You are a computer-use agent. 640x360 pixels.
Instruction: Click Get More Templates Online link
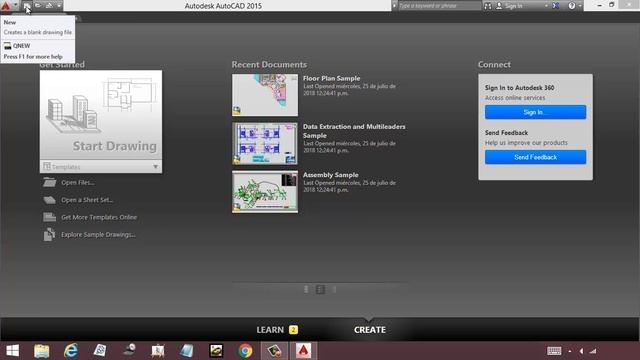pyautogui.click(x=99, y=217)
